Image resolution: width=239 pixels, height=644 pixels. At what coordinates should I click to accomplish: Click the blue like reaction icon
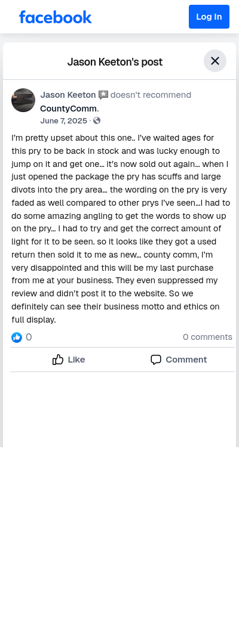17,338
